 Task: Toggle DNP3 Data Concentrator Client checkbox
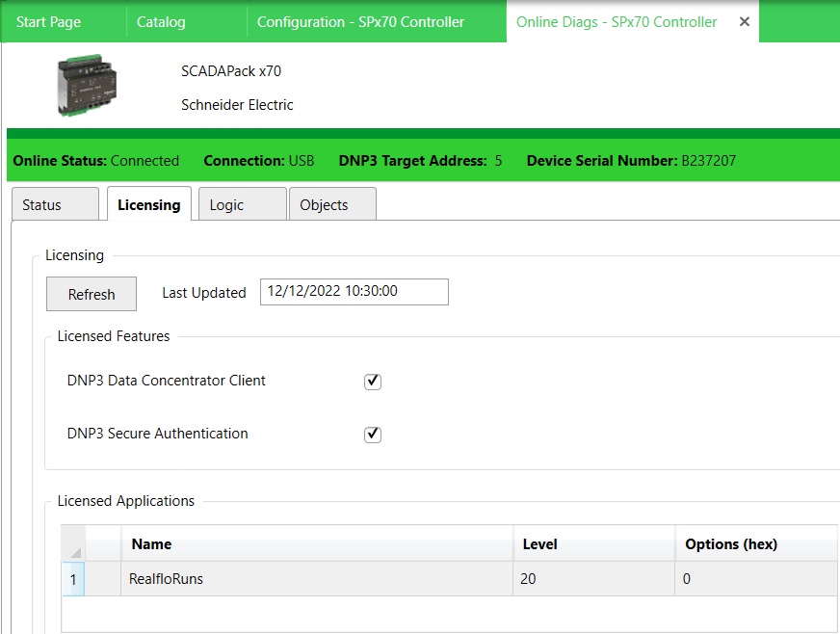[x=373, y=382]
